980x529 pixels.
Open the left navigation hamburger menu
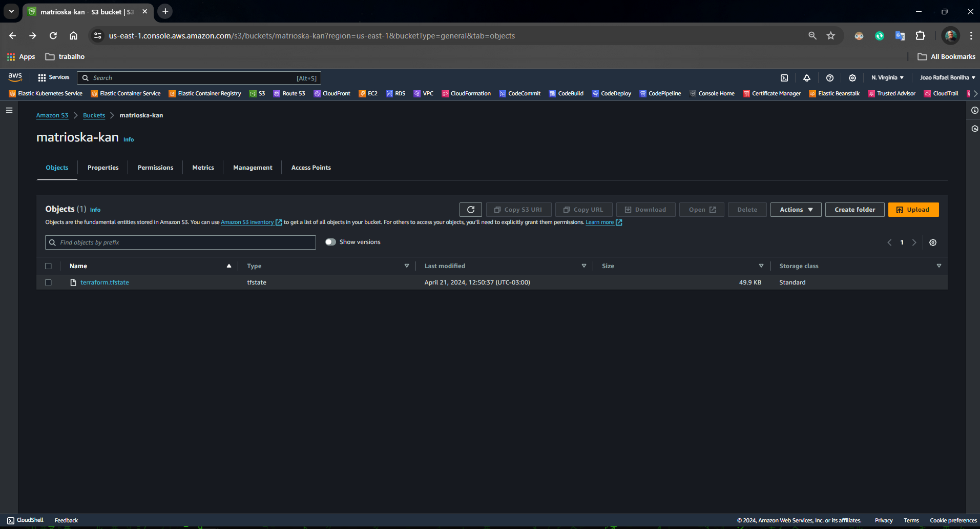pyautogui.click(x=9, y=110)
